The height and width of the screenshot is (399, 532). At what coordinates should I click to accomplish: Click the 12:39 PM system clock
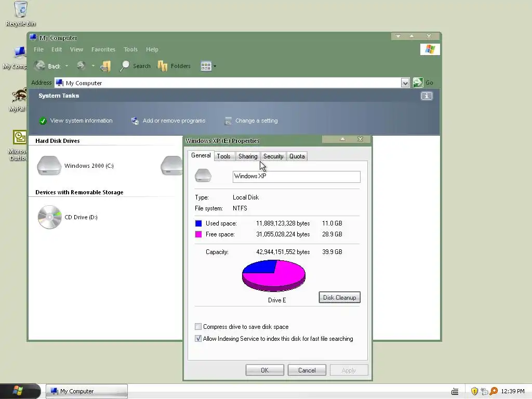513,391
